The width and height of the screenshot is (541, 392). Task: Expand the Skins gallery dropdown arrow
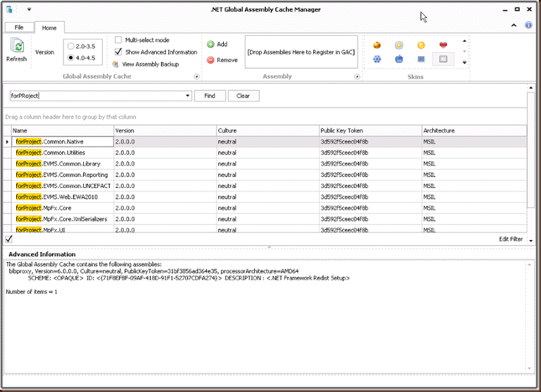coord(465,62)
